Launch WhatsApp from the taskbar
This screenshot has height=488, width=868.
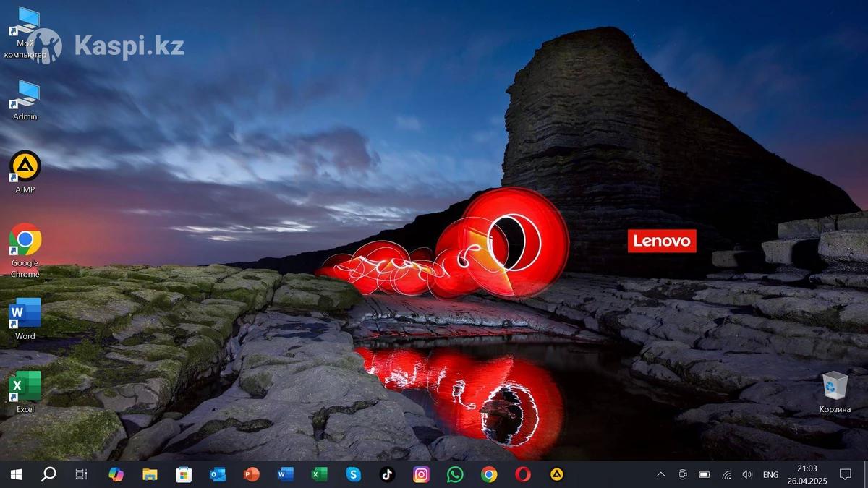(455, 474)
